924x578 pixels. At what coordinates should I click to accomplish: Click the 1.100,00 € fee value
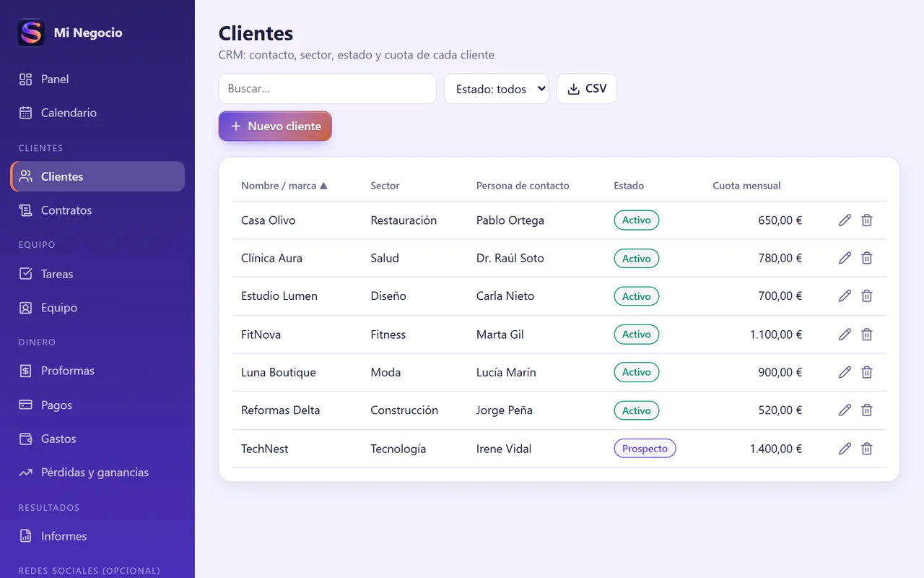776,335
